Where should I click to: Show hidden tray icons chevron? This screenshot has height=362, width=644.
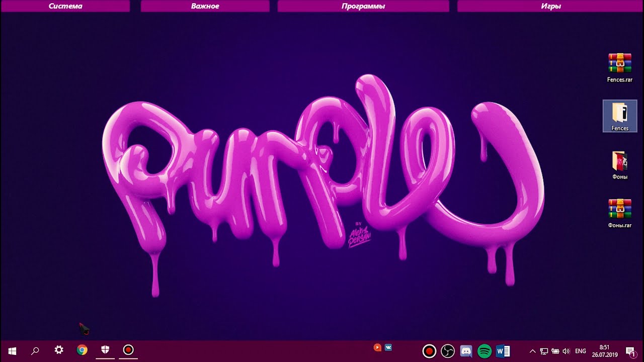[533, 351]
